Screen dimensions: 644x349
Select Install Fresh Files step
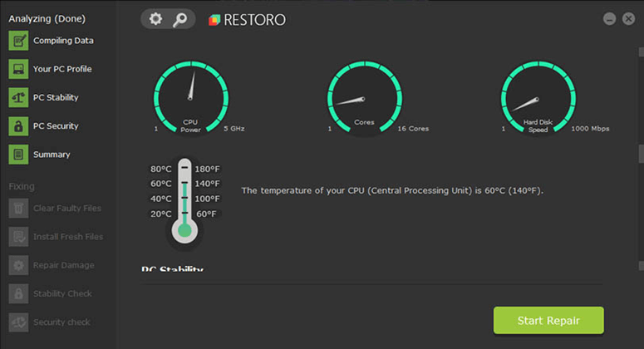pyautogui.click(x=68, y=237)
